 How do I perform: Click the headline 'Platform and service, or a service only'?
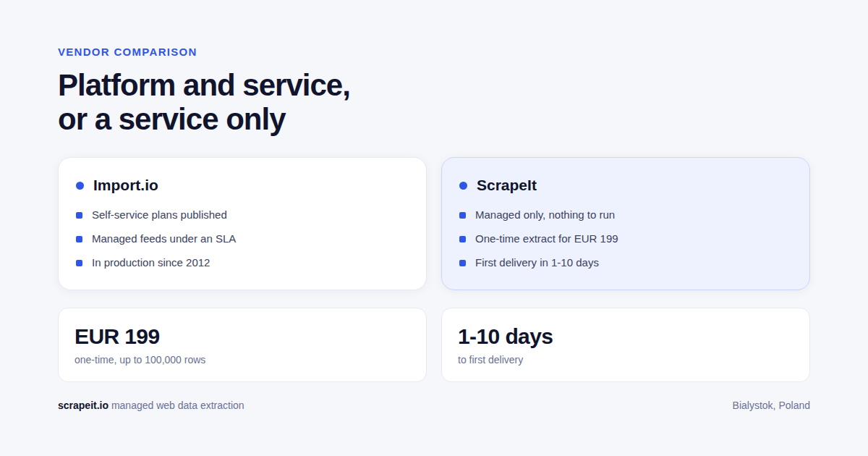[204, 102]
